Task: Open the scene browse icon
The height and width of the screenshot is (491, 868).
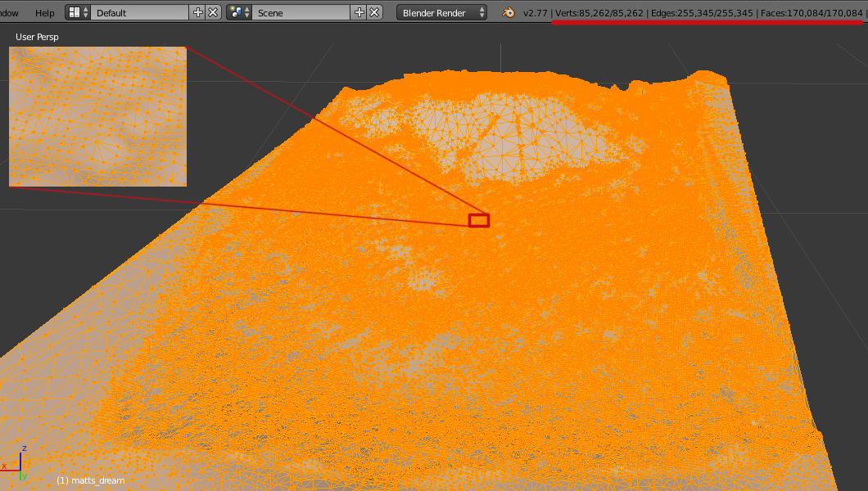Action: tap(240, 12)
